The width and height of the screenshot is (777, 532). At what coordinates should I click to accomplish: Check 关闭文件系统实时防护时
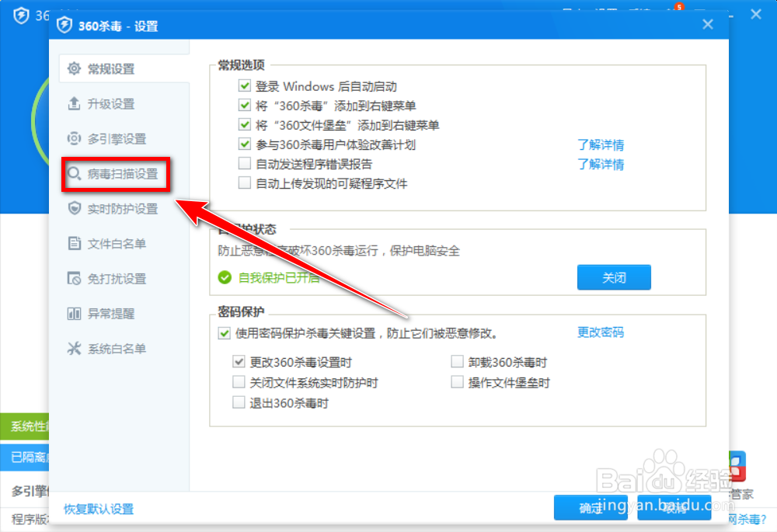click(x=239, y=382)
